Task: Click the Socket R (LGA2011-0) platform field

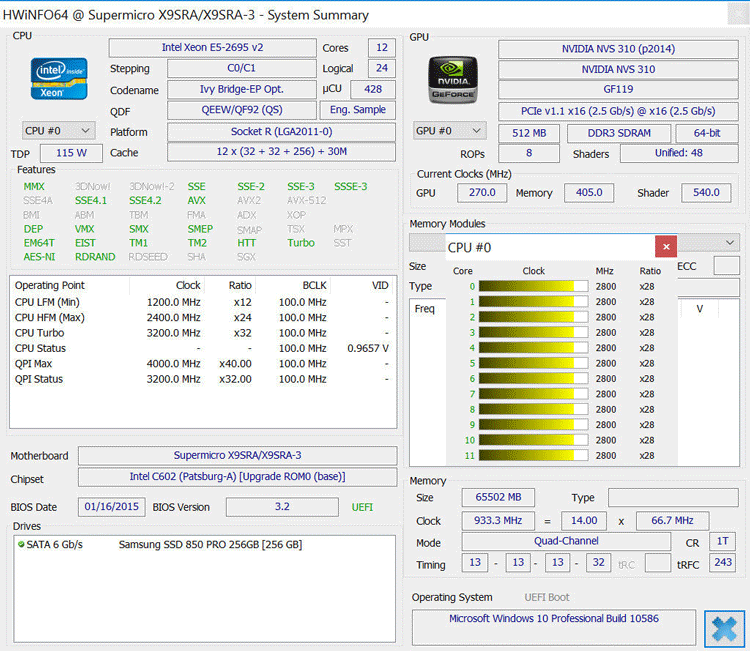Action: 281,132
